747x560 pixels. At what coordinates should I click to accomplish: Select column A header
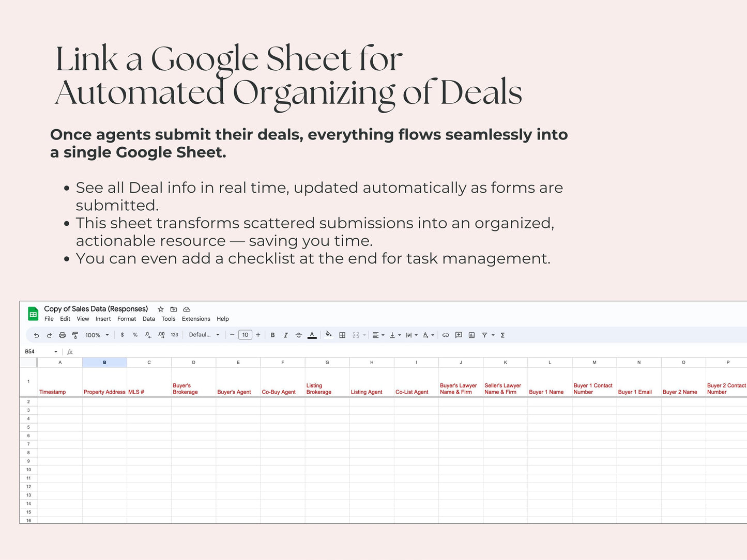tap(60, 363)
